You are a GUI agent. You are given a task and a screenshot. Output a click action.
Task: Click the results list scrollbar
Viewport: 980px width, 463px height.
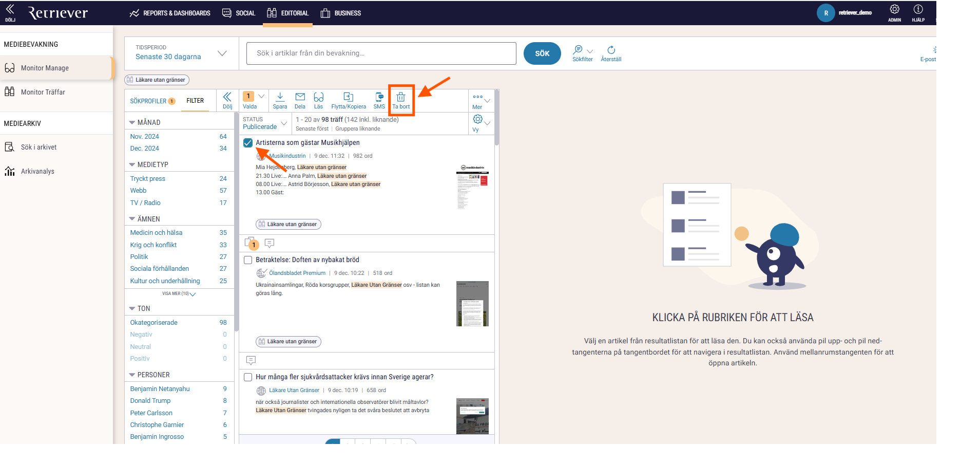496,118
